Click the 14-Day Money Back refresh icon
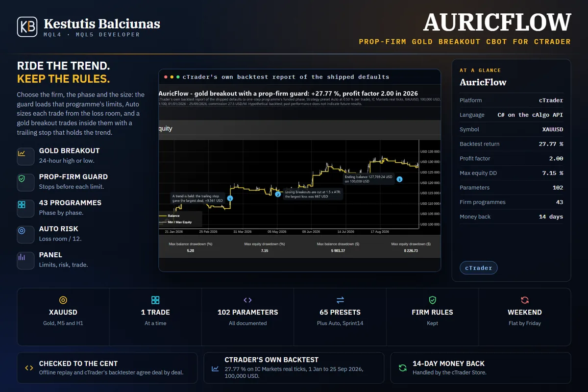588x392 pixels. (x=402, y=368)
